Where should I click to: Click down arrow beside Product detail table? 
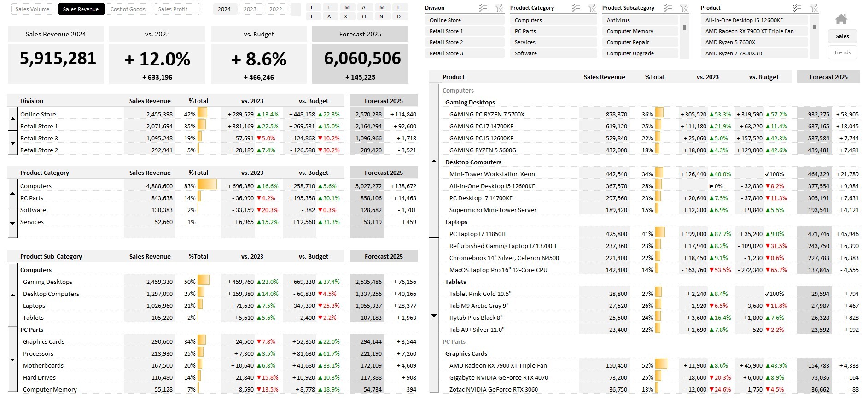[434, 316]
